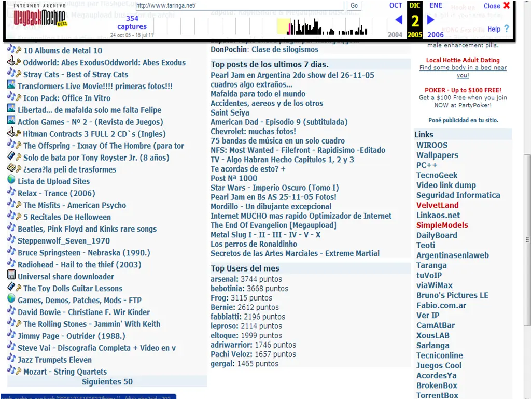Click the film icon beside The Toy Dolls Guitar Lessons

pos(11,287)
